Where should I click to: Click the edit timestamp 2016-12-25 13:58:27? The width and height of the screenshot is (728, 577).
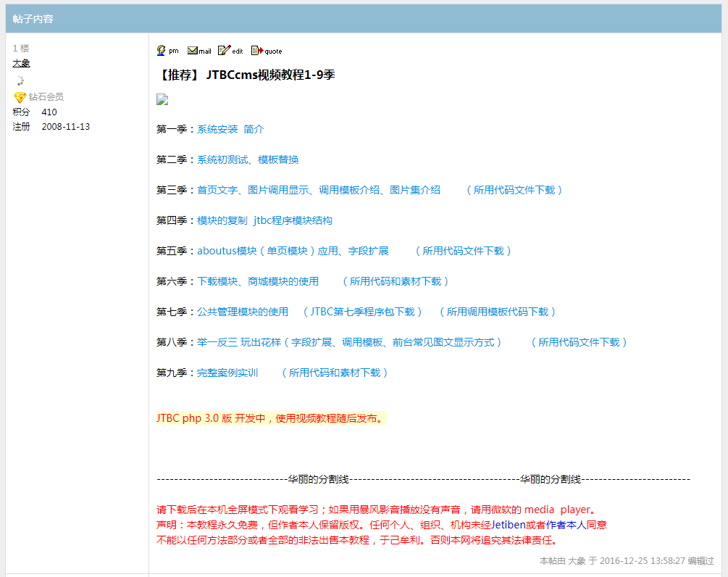[642, 561]
